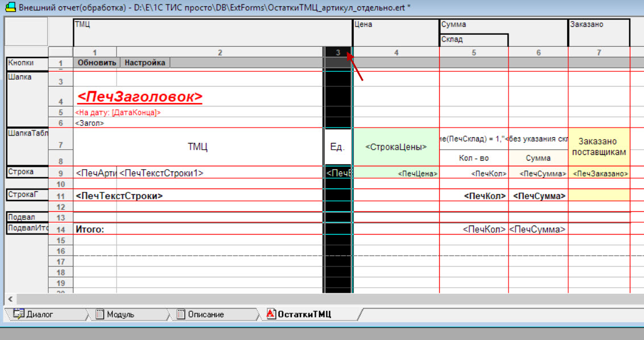Viewport: 644px width, 340px height.
Task: Select row header 17
Action: point(61,261)
